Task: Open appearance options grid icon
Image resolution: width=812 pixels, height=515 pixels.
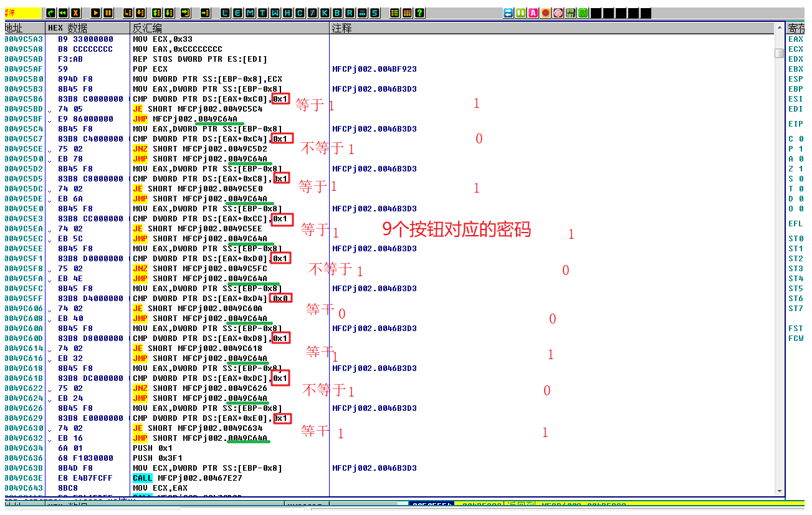Action: tap(407, 12)
